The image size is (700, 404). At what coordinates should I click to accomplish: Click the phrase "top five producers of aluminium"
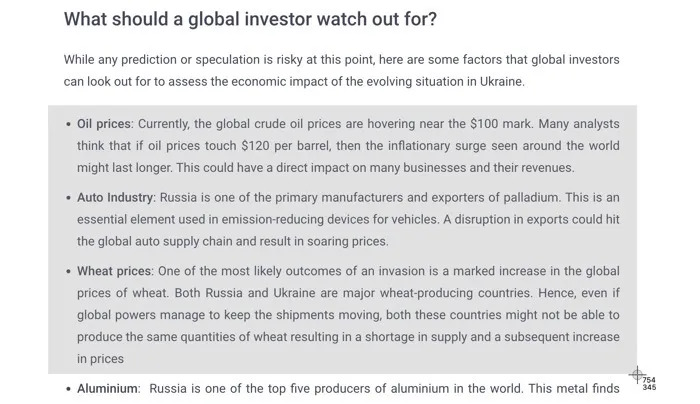[x=314, y=388]
